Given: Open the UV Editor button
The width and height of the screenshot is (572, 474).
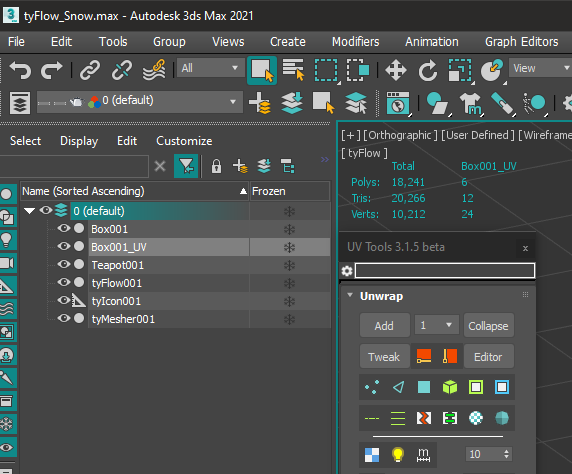Looking at the screenshot, I should [488, 357].
